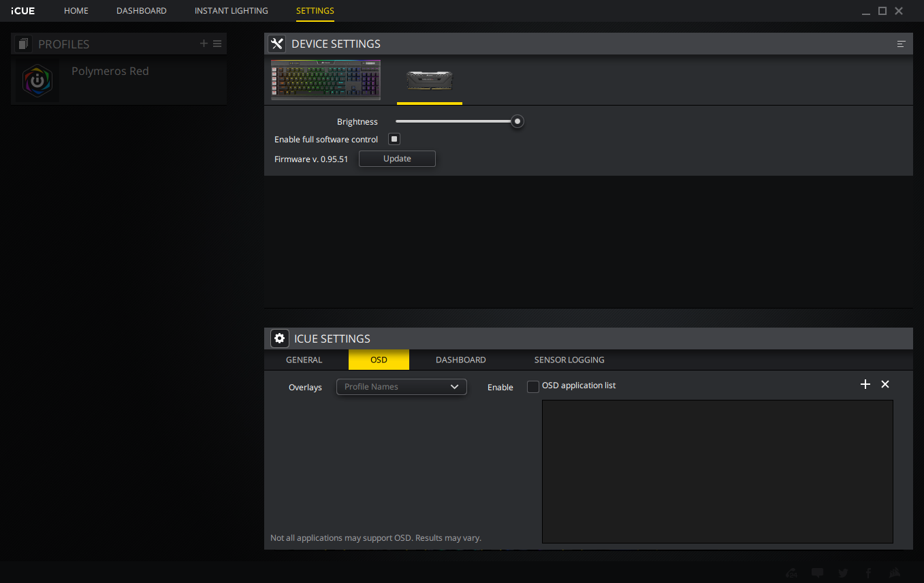The height and width of the screenshot is (583, 924).
Task: Select the RGB keyboard device thumbnail
Action: tap(325, 80)
